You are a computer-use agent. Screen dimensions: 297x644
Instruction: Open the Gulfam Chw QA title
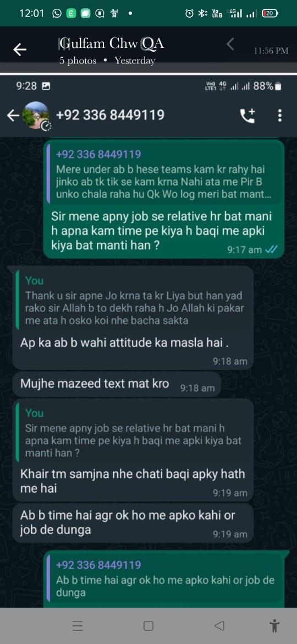click(112, 43)
